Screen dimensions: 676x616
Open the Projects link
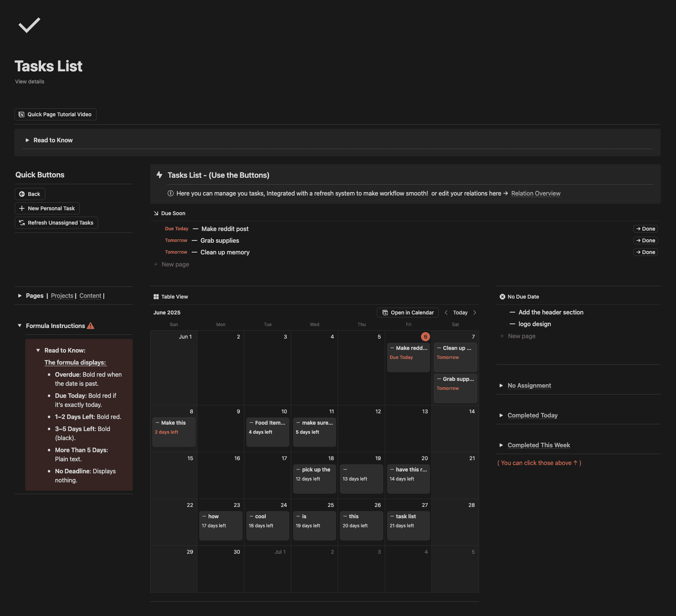(62, 296)
